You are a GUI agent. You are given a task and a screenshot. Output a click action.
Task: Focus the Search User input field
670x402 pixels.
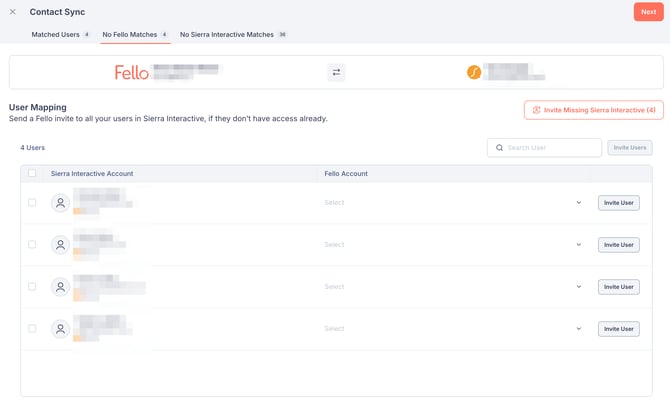pyautogui.click(x=544, y=148)
